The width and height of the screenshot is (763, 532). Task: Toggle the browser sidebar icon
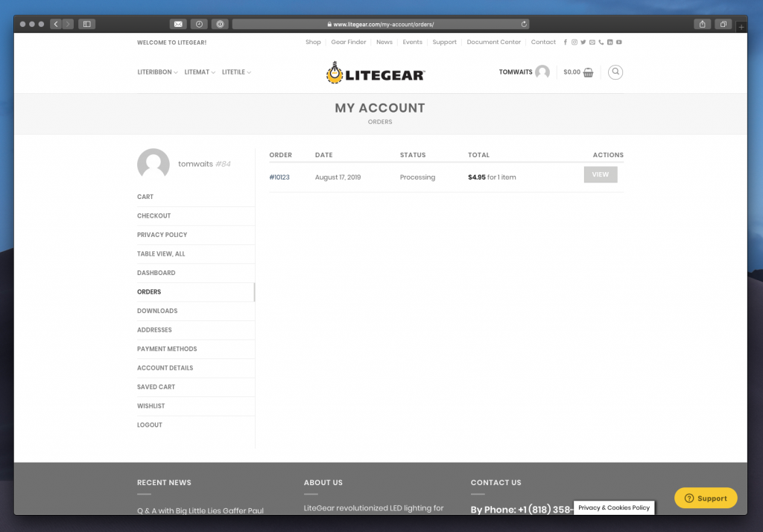[86, 24]
